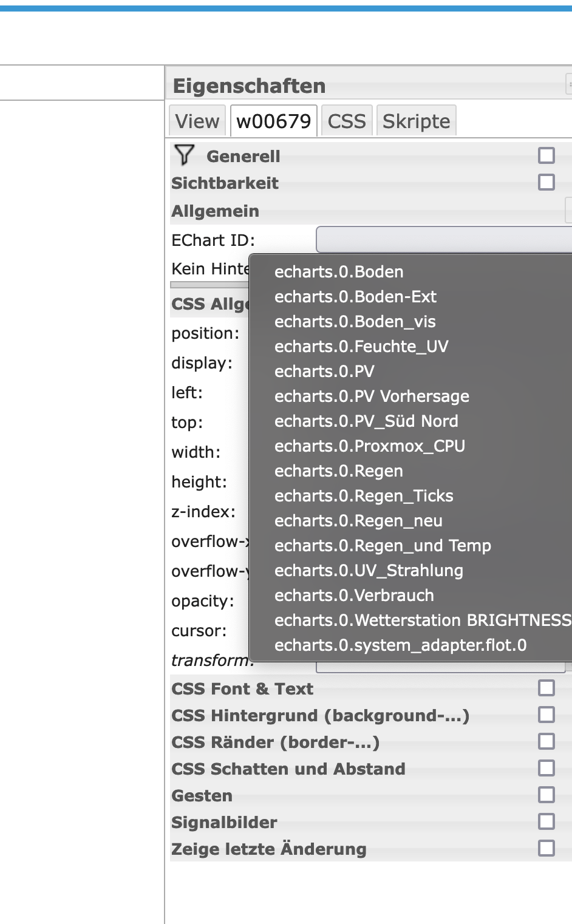Select echarts.0.system_adapter.flot.0 option

click(401, 645)
